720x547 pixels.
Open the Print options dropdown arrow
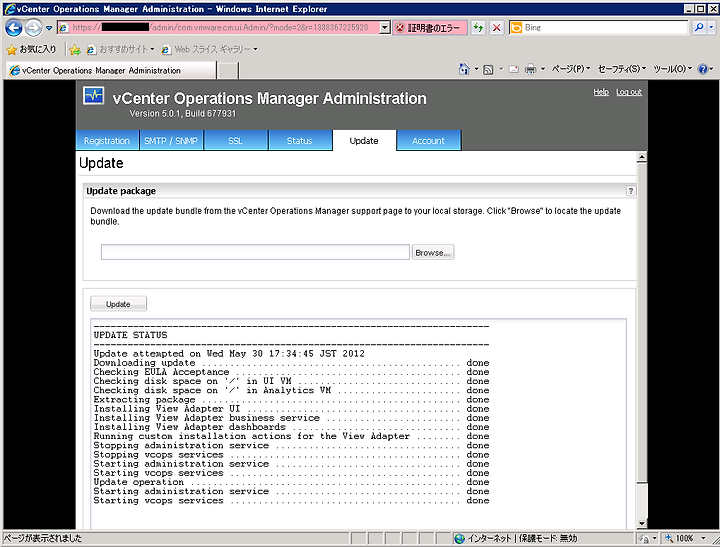click(x=543, y=69)
